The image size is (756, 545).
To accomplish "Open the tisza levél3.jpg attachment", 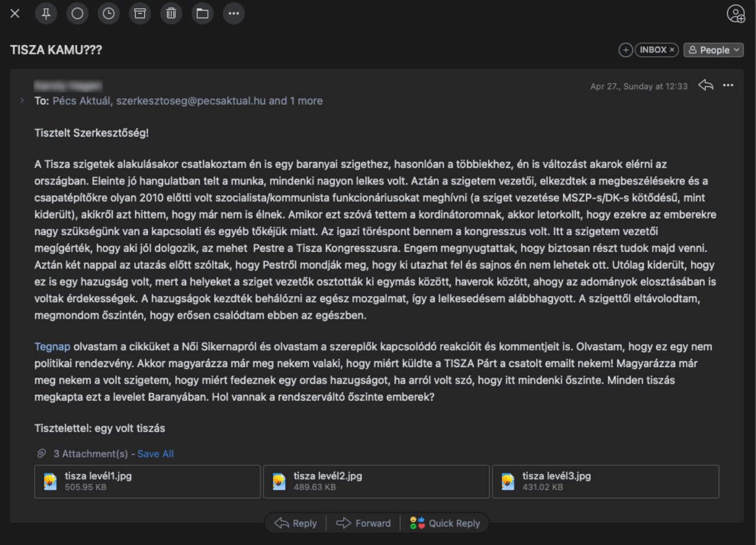I will pyautogui.click(x=605, y=481).
